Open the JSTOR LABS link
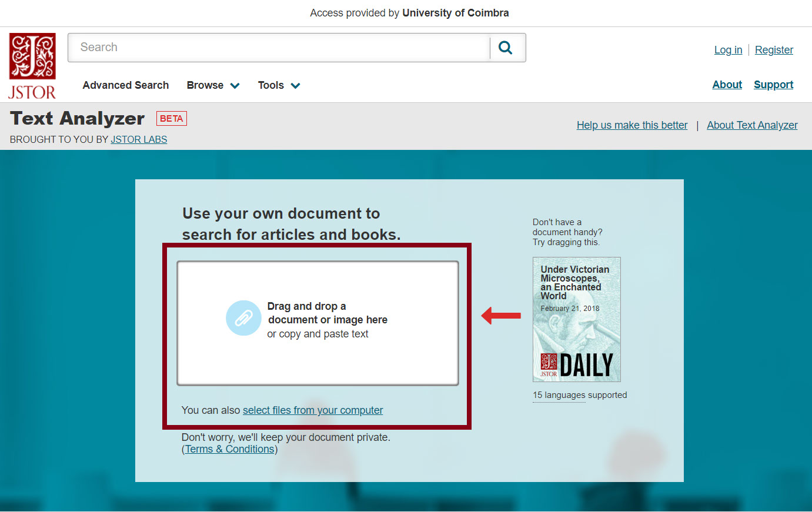812x512 pixels. coord(139,139)
